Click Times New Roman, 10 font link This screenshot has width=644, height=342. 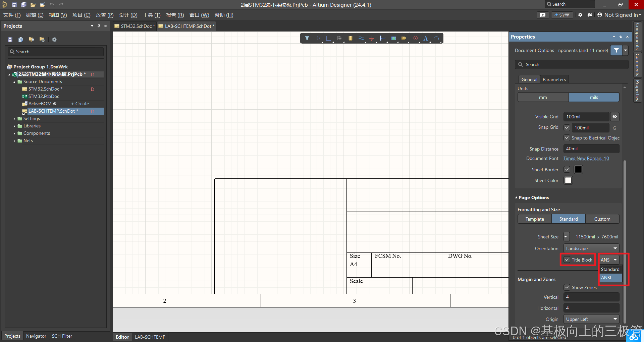[586, 158]
